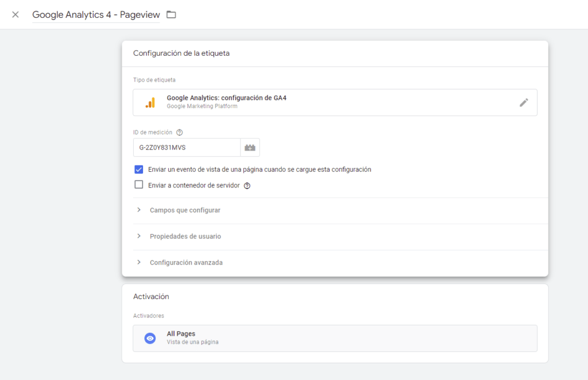Click the Tipo de etiqueta label

point(154,80)
